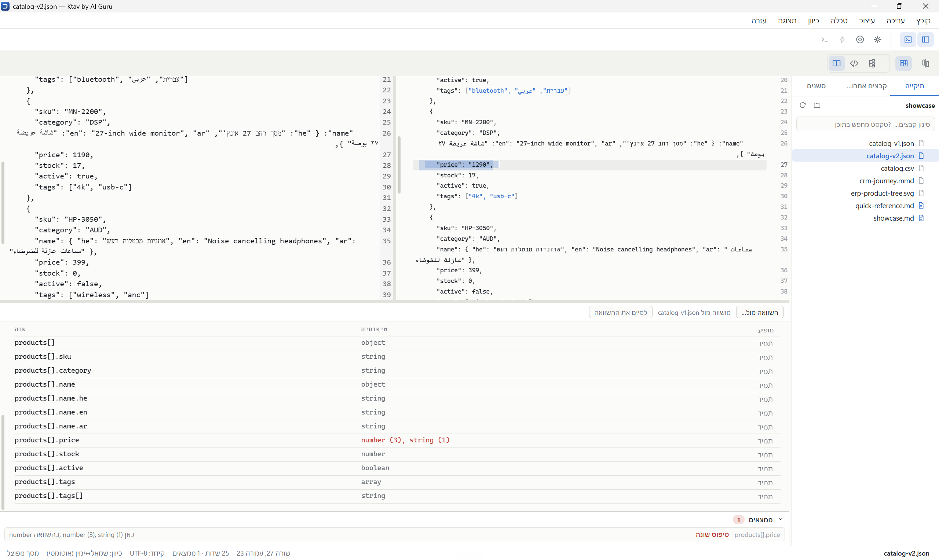Screen dimensions: 939x560
Task: Click the asterisk spark icon
Action: tap(877, 40)
